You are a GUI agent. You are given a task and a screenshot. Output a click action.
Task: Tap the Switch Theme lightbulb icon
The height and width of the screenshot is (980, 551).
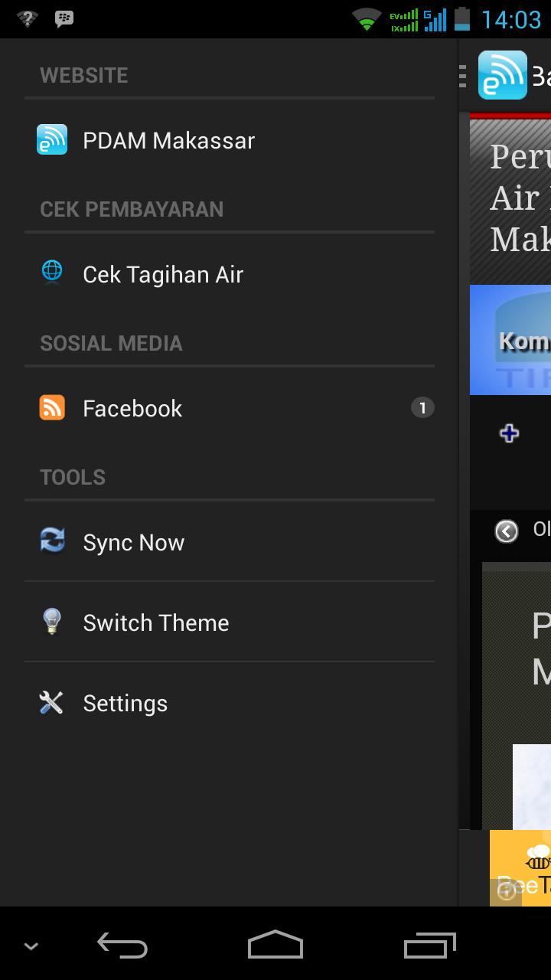point(52,622)
